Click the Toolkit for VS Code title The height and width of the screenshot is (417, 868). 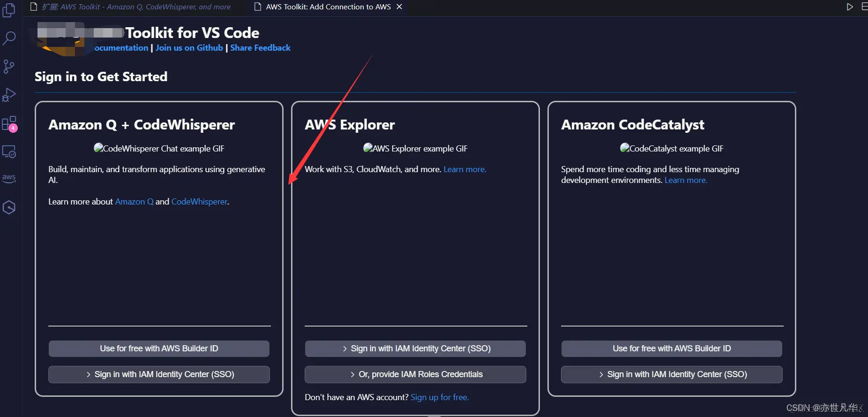click(x=192, y=33)
